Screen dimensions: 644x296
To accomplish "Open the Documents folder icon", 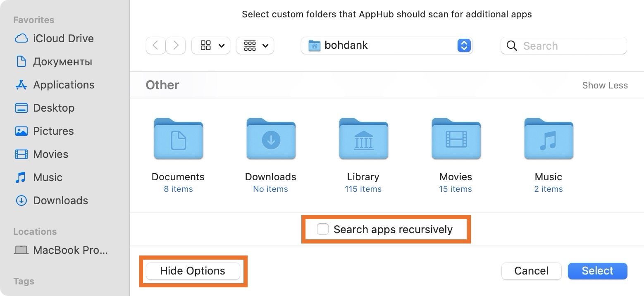I will (178, 140).
